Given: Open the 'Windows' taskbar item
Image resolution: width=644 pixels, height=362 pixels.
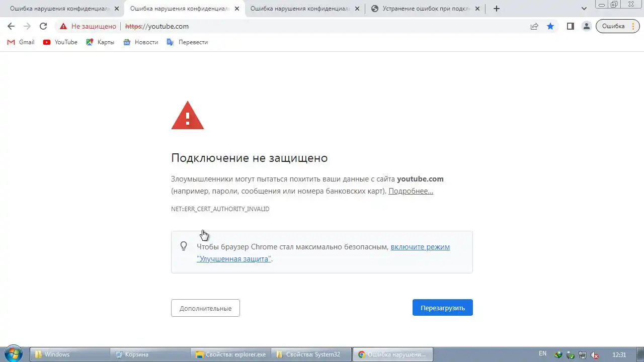Looking at the screenshot, I should (70, 354).
